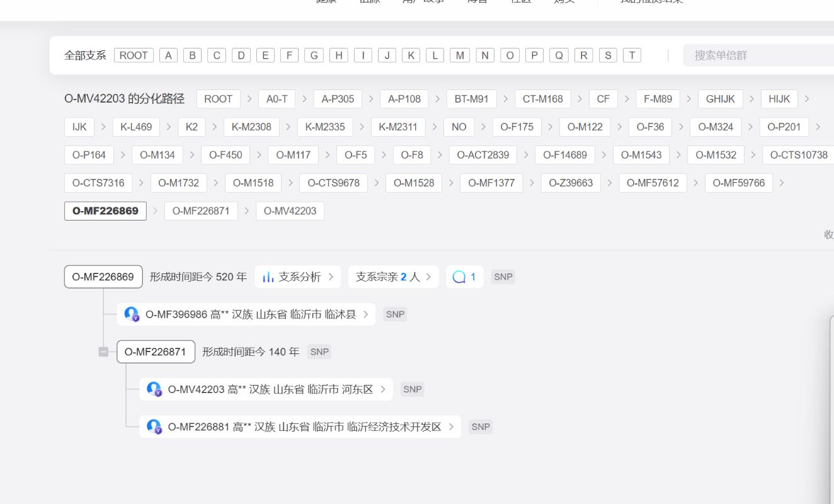
Task: Jump to O-M1543 in path
Action: (641, 155)
